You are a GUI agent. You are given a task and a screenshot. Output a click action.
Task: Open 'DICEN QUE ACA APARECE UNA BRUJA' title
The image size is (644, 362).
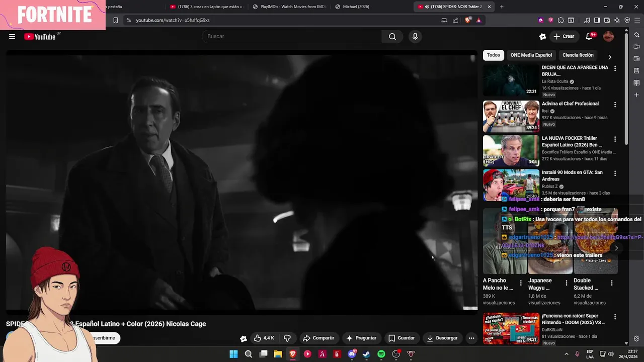(575, 71)
